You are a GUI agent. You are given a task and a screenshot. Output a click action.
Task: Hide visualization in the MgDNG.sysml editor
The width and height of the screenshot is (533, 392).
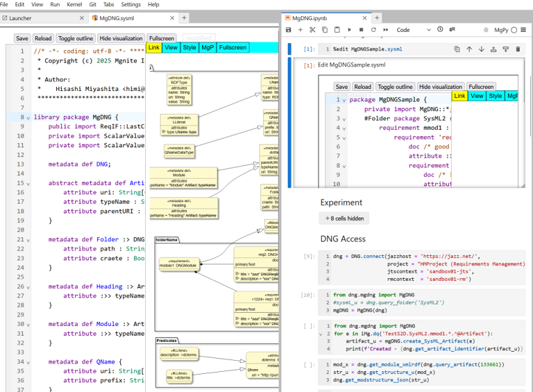[121, 39]
